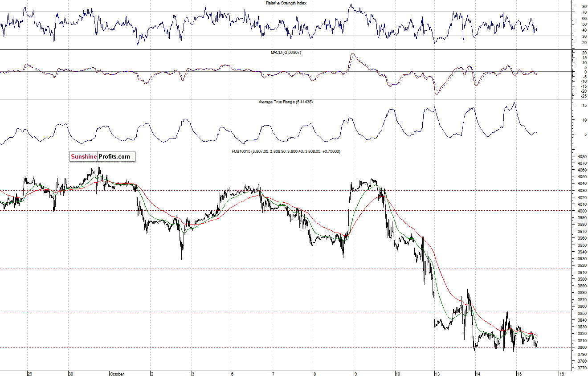Screen dimensions: 588x376
Task: Select the 14 date label on time axis
Action: (478, 374)
